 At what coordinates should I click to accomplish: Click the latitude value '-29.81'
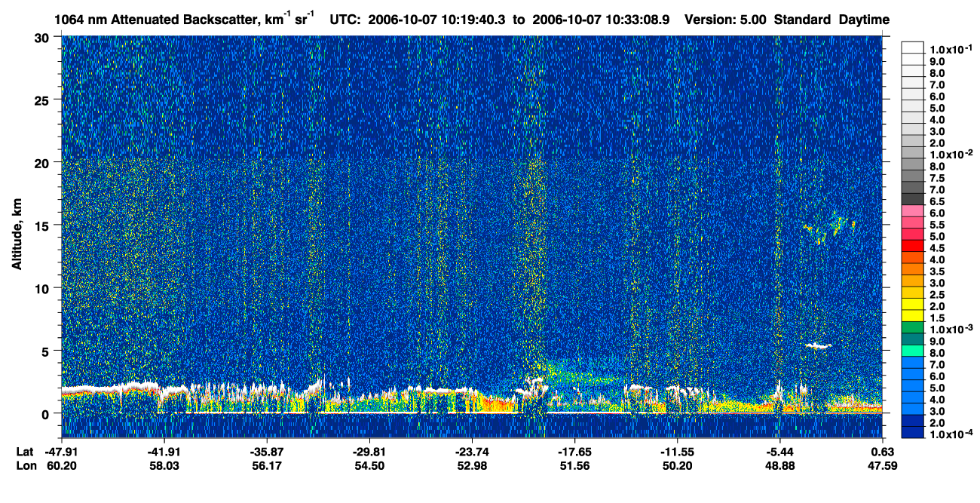(369, 452)
